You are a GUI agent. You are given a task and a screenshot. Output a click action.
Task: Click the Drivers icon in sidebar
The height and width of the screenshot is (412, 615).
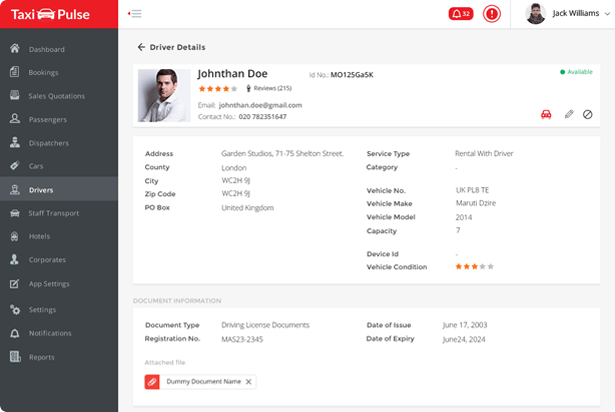pos(15,190)
